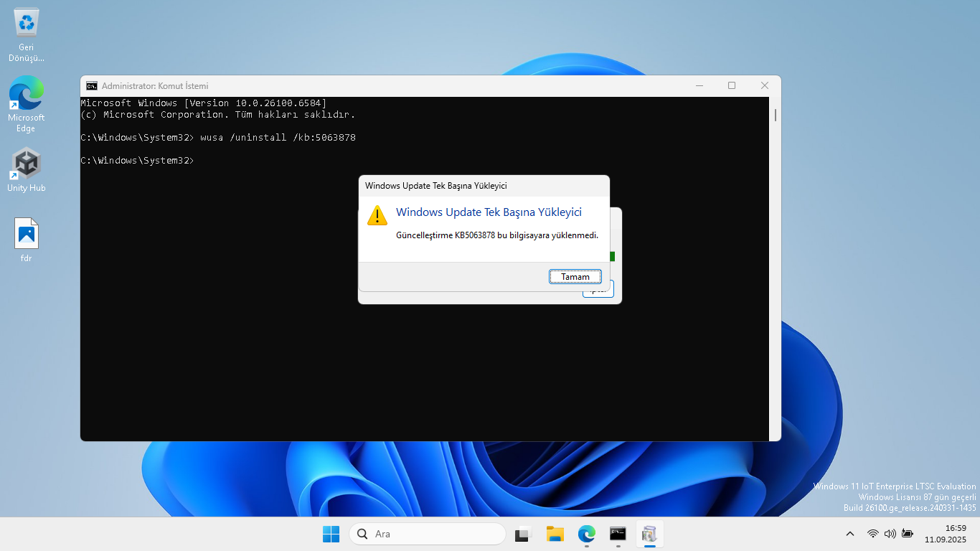This screenshot has width=980, height=551.
Task: Close the Komut İstemi window
Action: (x=765, y=85)
